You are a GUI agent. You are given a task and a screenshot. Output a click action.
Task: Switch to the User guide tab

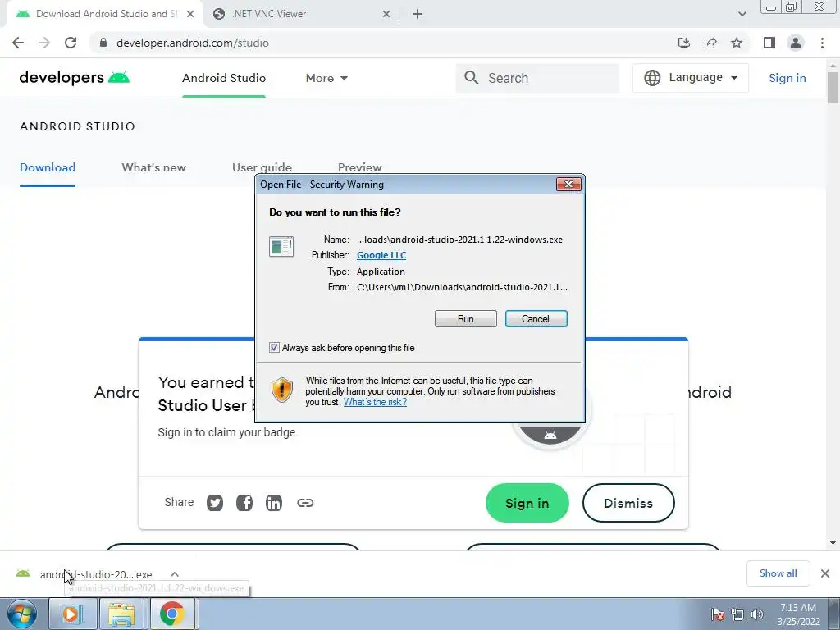tap(262, 167)
